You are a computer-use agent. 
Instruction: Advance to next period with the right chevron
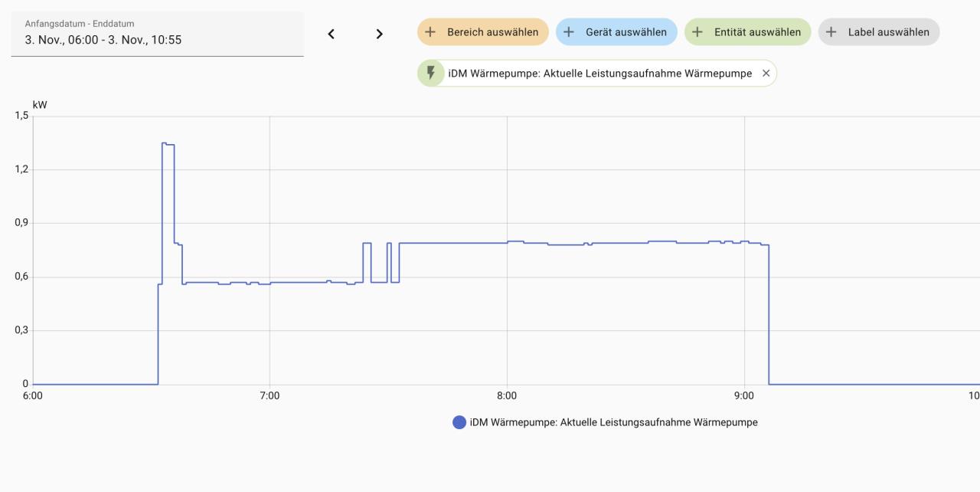coord(378,34)
